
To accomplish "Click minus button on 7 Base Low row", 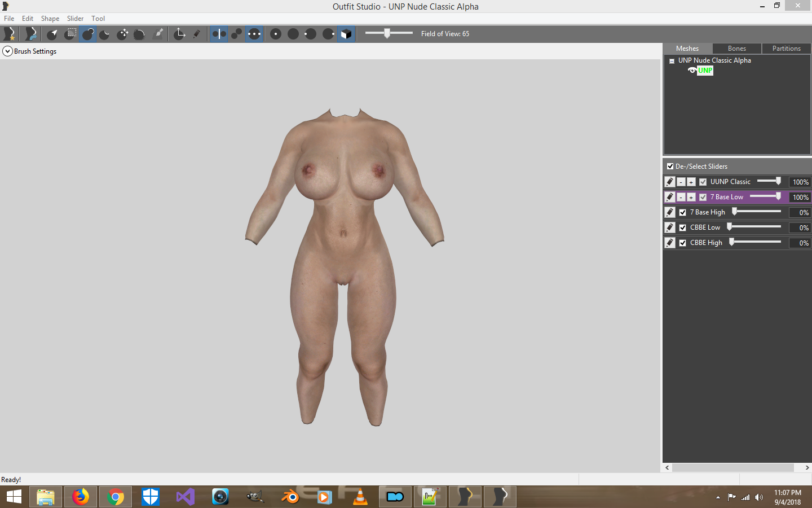I will (x=681, y=198).
